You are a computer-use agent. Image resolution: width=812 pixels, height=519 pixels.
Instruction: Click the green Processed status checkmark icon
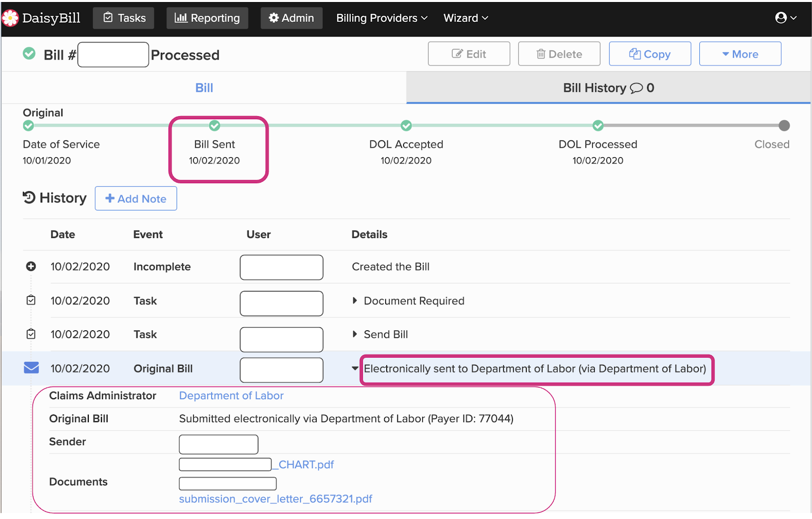pos(29,54)
